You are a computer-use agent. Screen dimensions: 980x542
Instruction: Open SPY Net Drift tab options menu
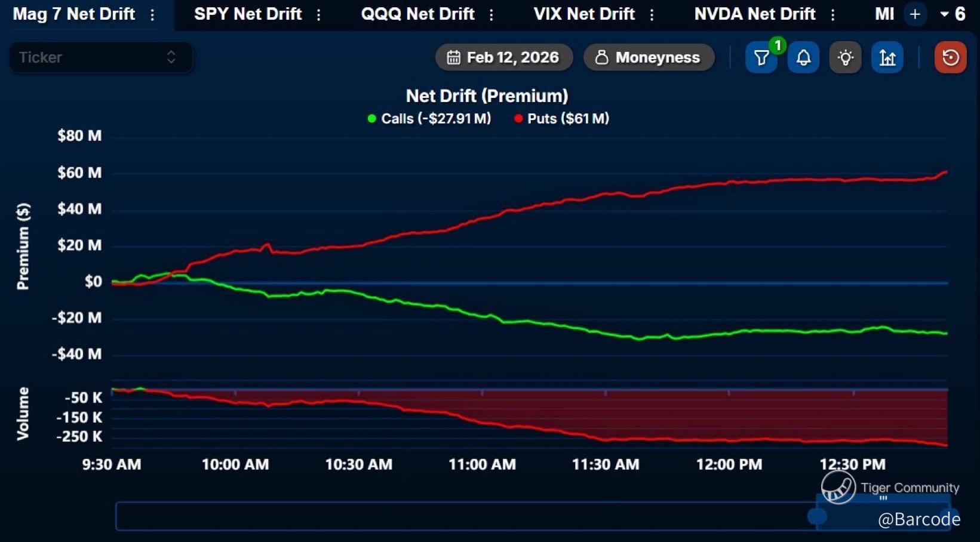[x=319, y=14]
